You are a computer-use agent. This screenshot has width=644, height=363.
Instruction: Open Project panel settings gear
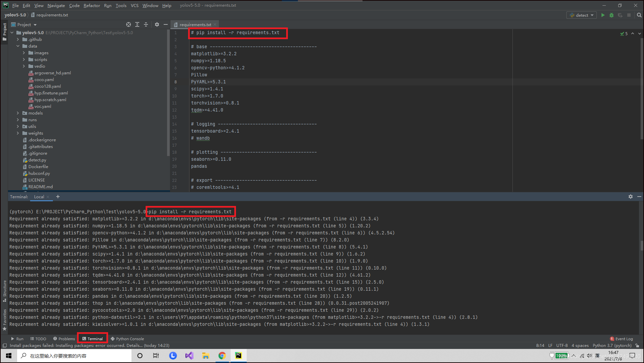pyautogui.click(x=157, y=24)
